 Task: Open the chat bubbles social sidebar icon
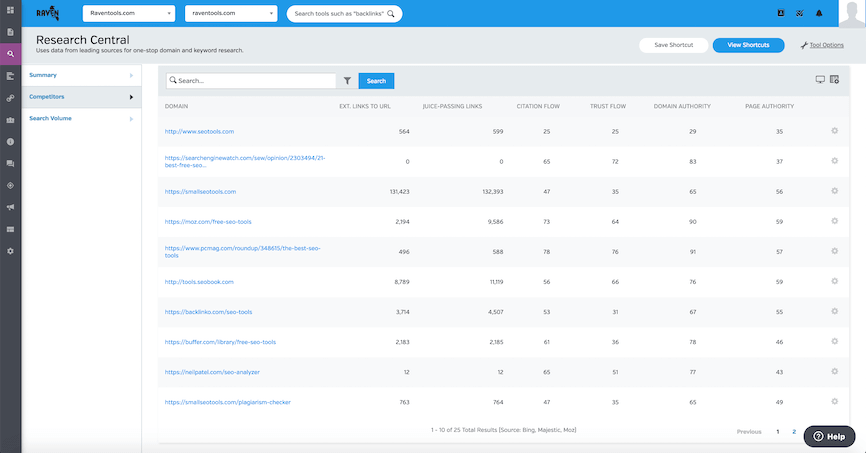pyautogui.click(x=10, y=164)
